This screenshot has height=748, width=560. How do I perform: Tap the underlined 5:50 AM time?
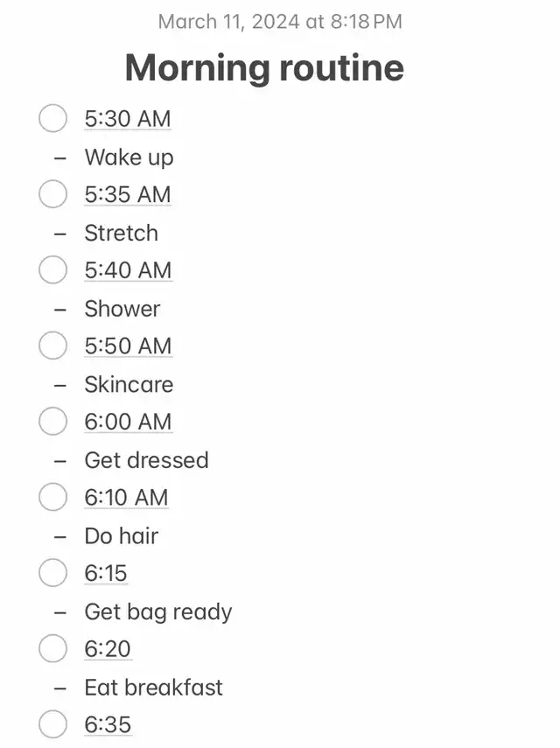pos(128,346)
